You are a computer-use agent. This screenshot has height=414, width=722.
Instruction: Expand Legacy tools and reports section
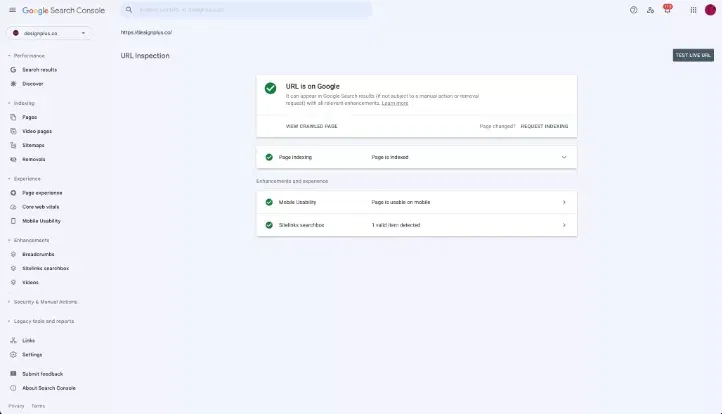tap(41, 321)
